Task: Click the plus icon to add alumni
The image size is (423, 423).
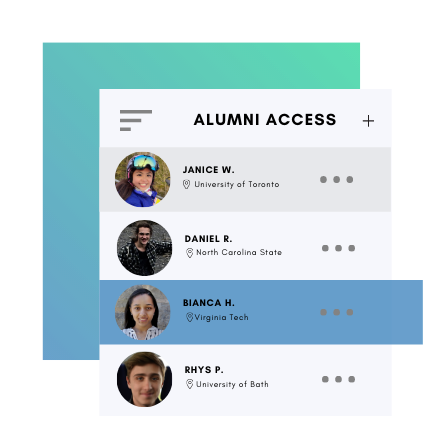Action: (368, 121)
